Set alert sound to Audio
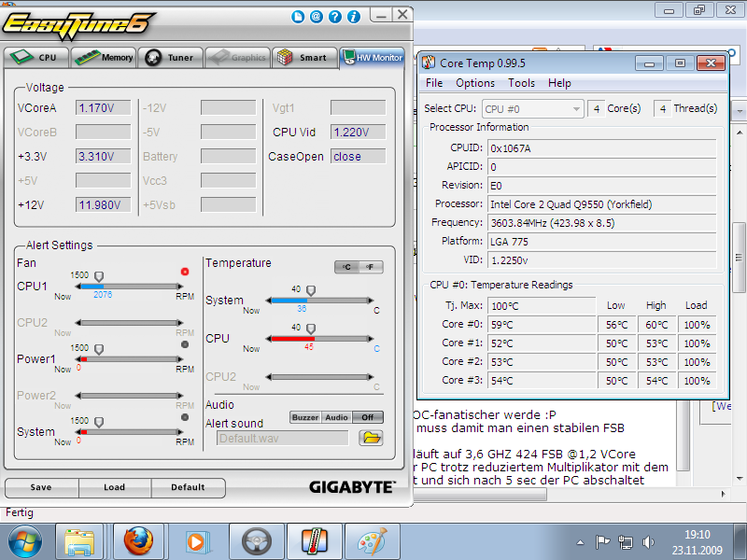Image resolution: width=747 pixels, height=560 pixels. pos(337,417)
